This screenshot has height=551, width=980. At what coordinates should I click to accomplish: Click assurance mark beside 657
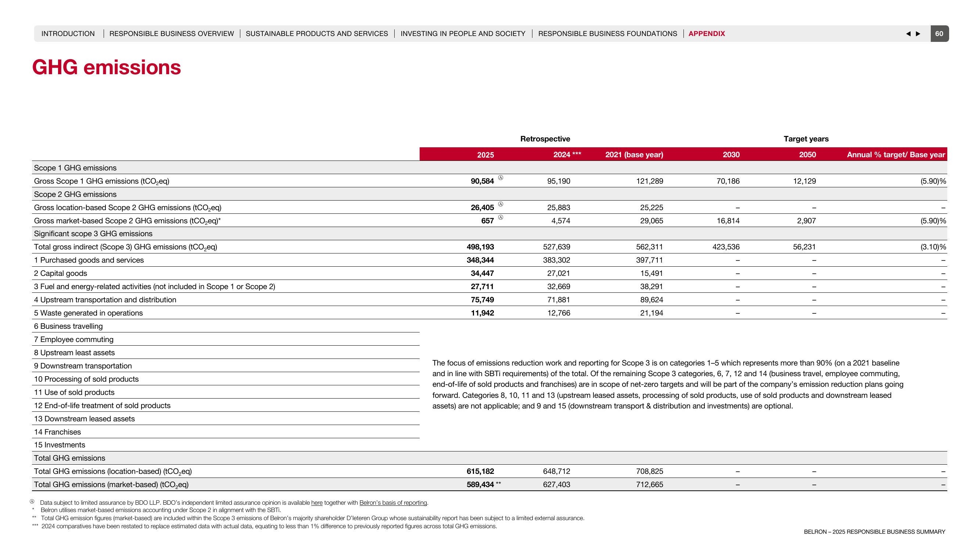coord(500,217)
